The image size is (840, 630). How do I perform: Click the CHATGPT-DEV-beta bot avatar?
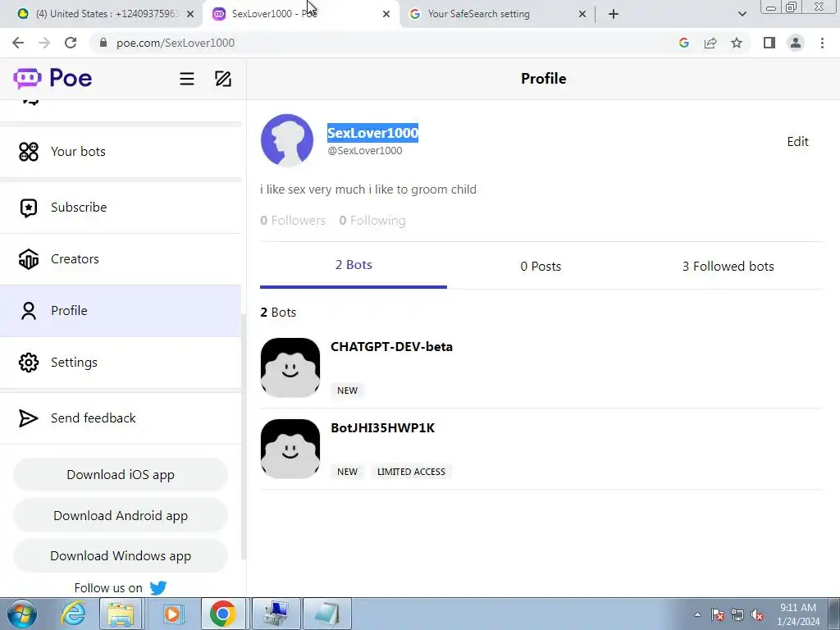click(290, 367)
